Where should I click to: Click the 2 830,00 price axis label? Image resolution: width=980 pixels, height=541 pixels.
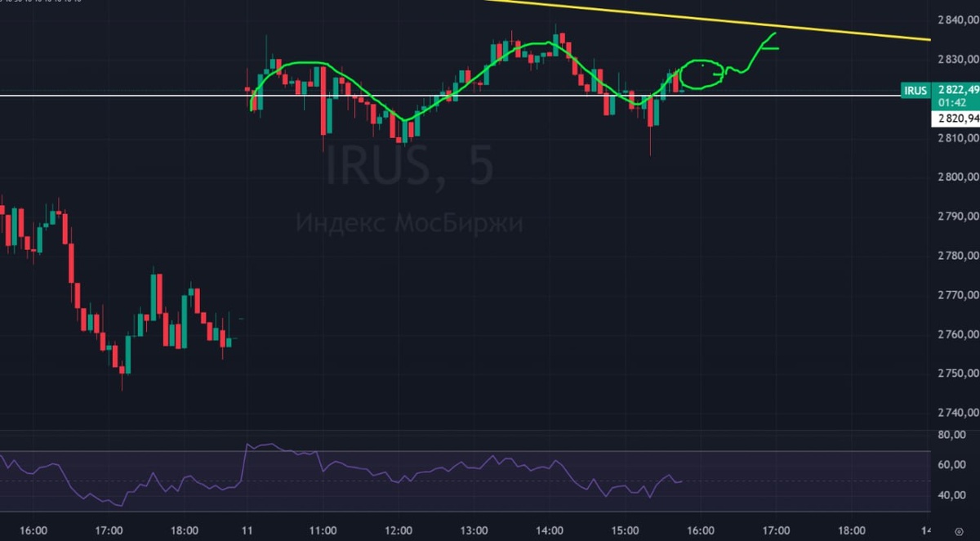click(x=956, y=59)
